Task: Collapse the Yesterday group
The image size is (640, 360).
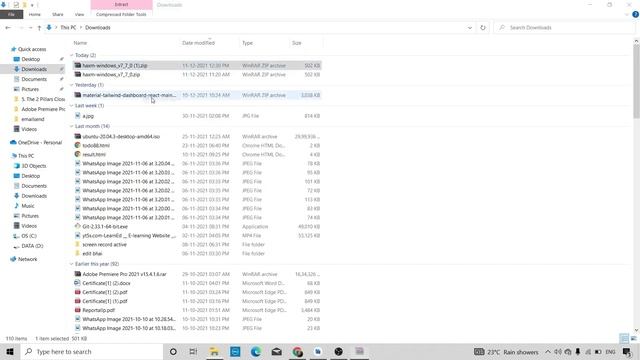Action: (72, 85)
